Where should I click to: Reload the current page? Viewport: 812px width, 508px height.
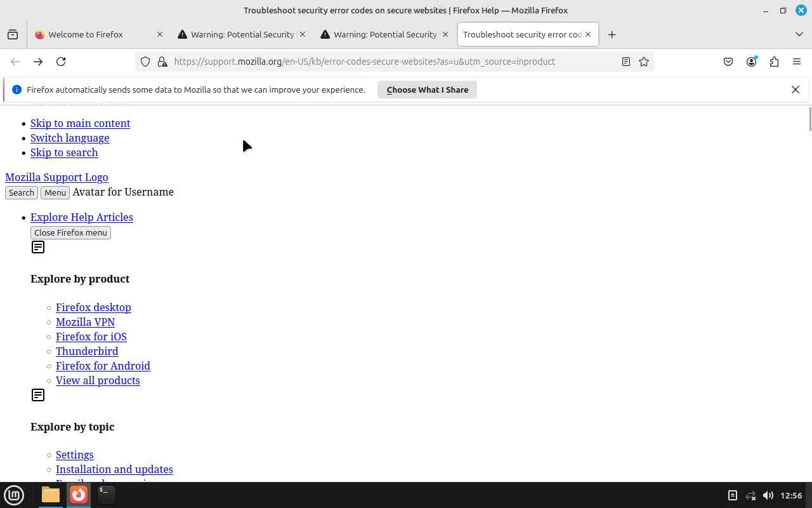pos(61,62)
